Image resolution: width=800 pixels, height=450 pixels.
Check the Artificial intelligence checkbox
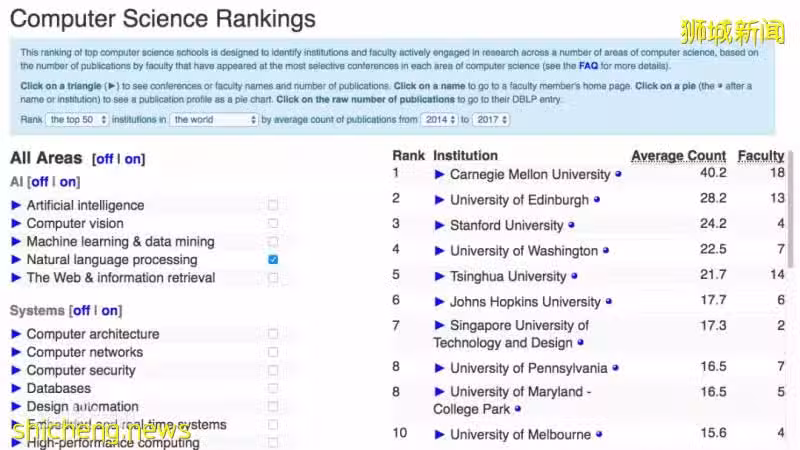pos(273,205)
